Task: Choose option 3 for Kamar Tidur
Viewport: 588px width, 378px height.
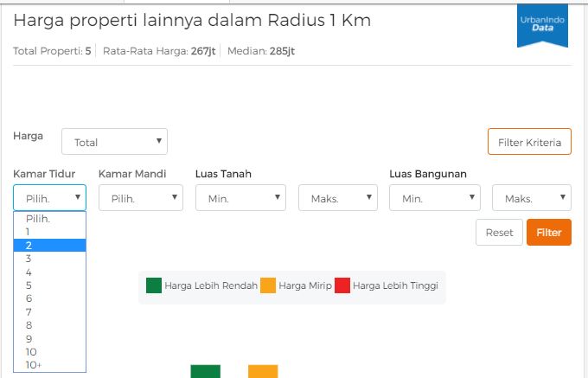Action: point(50,259)
